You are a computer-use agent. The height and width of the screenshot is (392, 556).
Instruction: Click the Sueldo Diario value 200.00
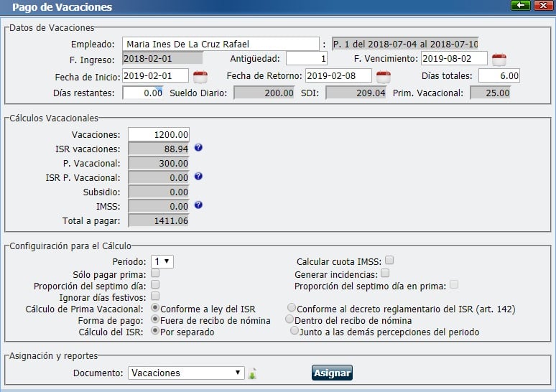tap(264, 93)
